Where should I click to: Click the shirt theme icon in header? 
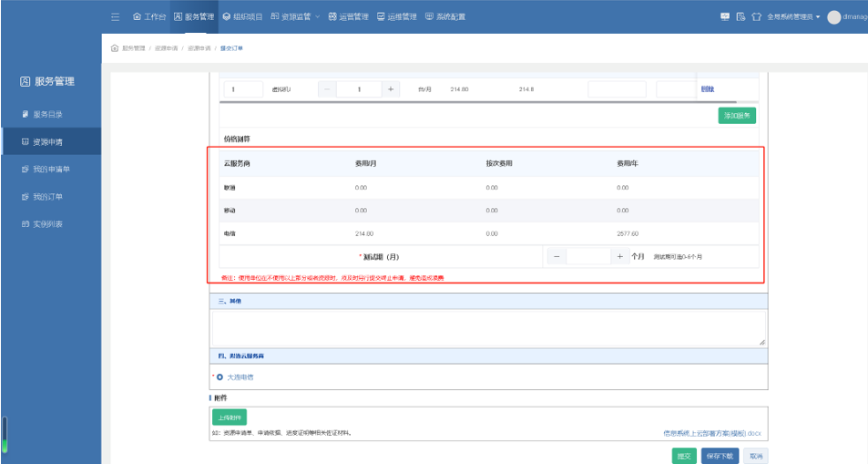pos(756,16)
